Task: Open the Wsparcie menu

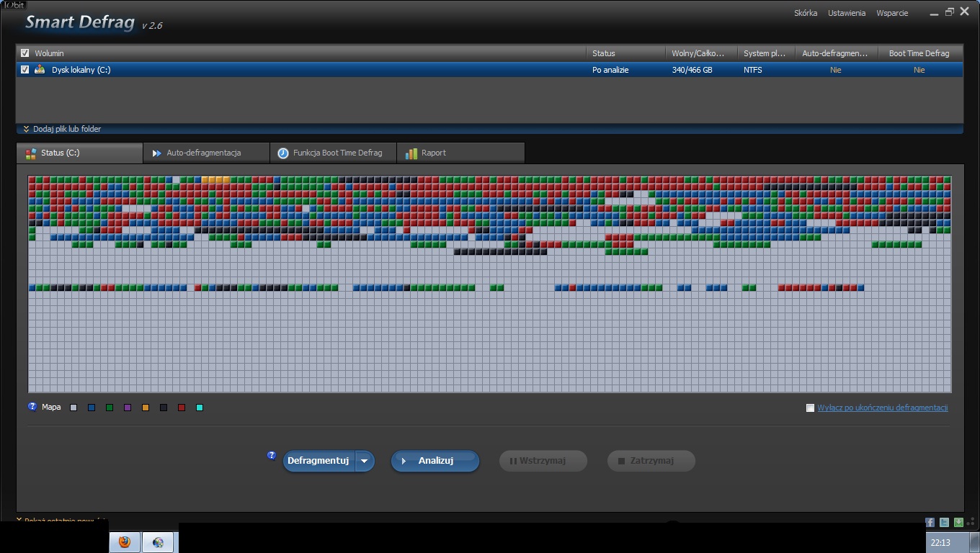Action: 892,13
